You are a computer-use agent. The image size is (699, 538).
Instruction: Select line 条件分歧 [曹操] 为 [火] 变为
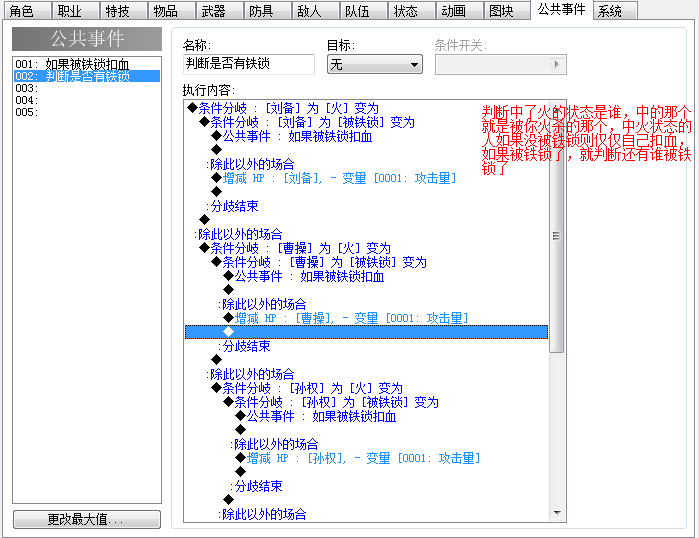(366, 248)
